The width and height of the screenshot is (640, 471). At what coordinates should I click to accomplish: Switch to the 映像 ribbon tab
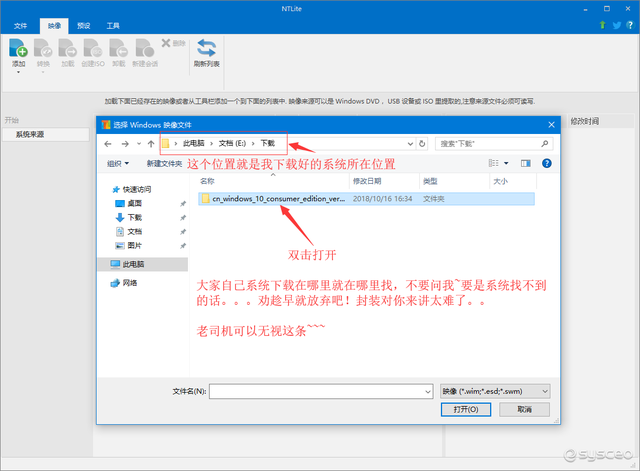(54, 26)
